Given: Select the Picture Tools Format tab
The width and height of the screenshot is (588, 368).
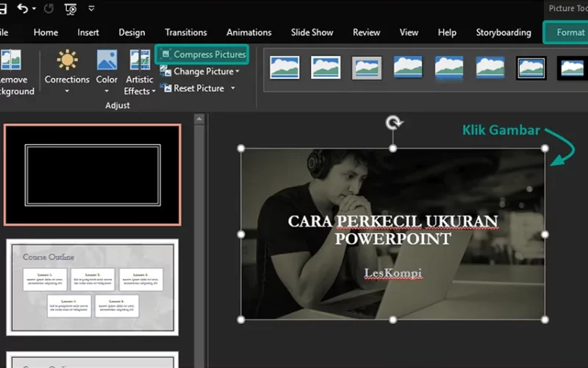Looking at the screenshot, I should coord(570,32).
